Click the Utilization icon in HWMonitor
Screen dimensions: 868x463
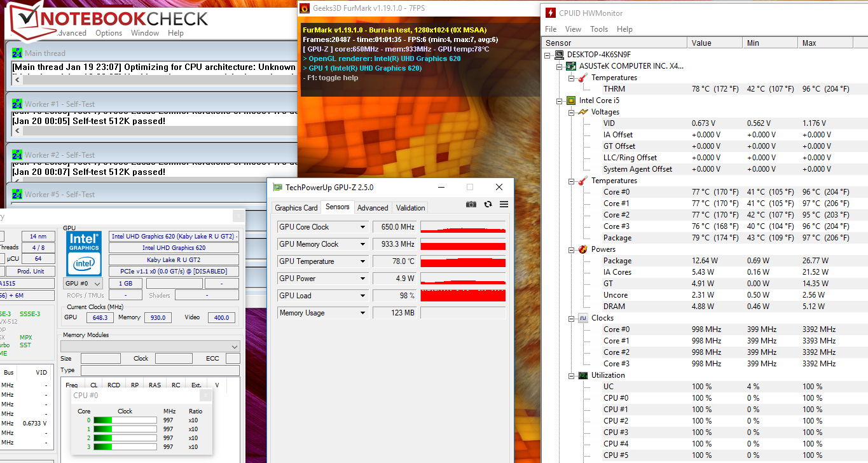click(583, 375)
